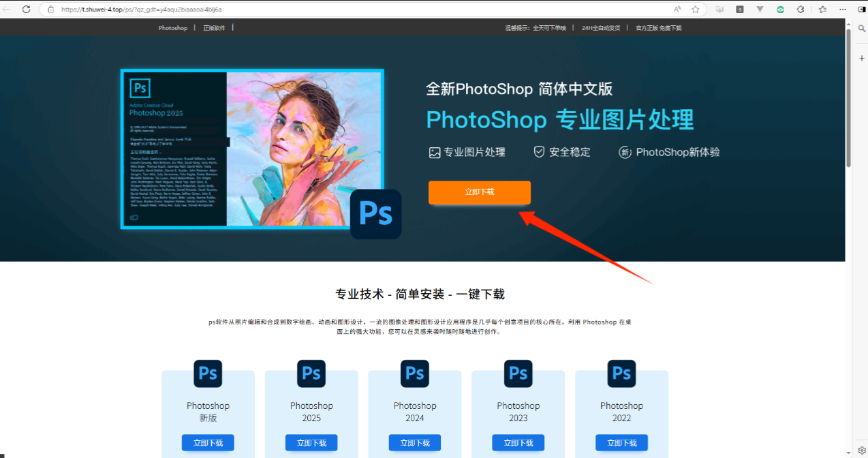
Task: Download Photoshop 2023 via its 立即下载 button
Action: pos(518,443)
